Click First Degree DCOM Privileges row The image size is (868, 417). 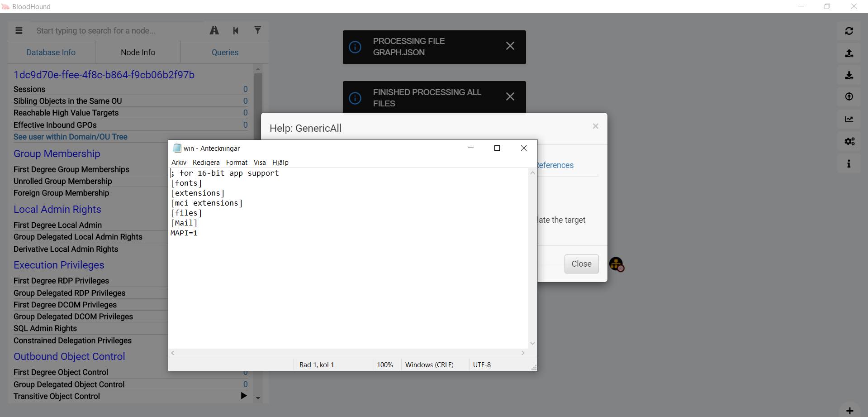pos(90,305)
